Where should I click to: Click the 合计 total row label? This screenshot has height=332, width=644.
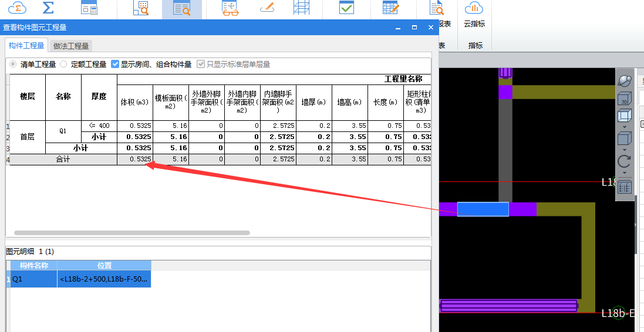(x=63, y=159)
